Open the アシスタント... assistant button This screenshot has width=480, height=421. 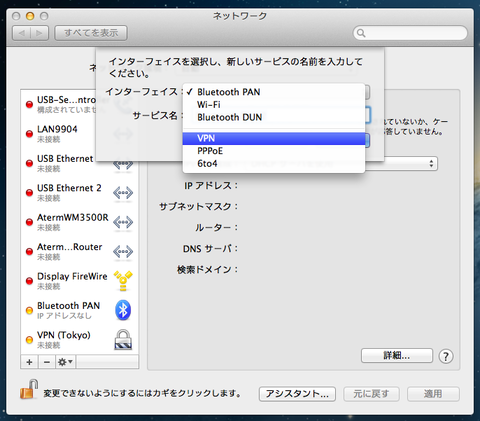point(297,394)
